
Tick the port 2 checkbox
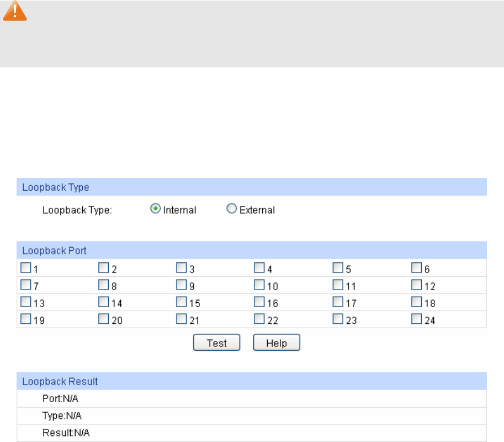click(103, 268)
